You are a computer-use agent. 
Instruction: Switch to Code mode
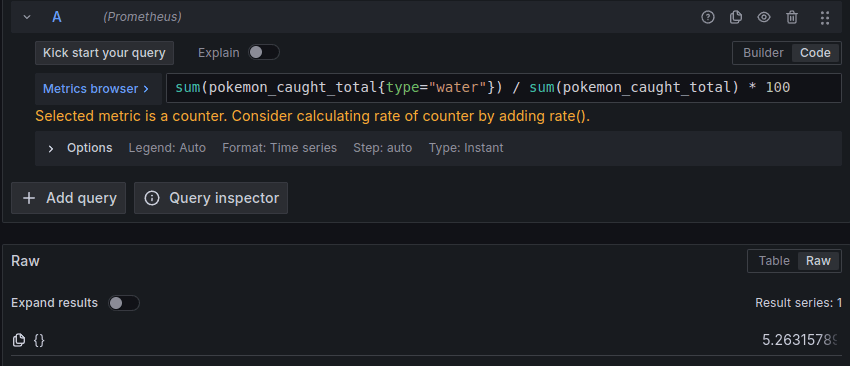(815, 53)
